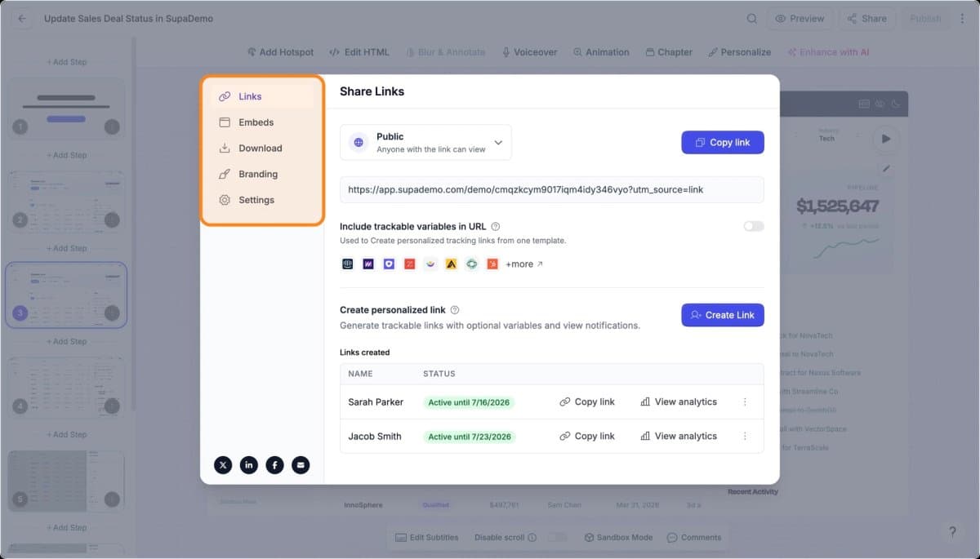Click Edit Subtitles in bottom bar
Image resolution: width=980 pixels, height=559 pixels.
click(x=426, y=537)
